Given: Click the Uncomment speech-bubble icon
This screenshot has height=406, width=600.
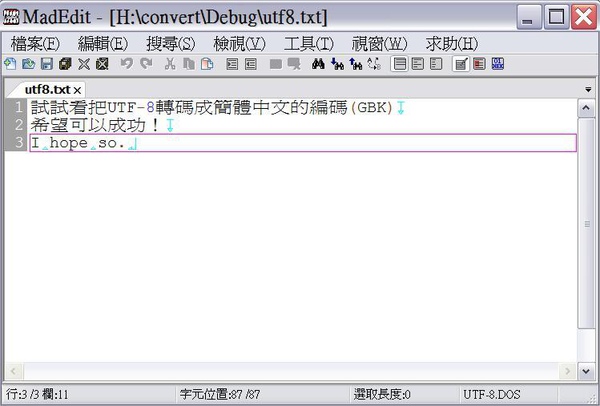Looking at the screenshot, I should tap(294, 64).
